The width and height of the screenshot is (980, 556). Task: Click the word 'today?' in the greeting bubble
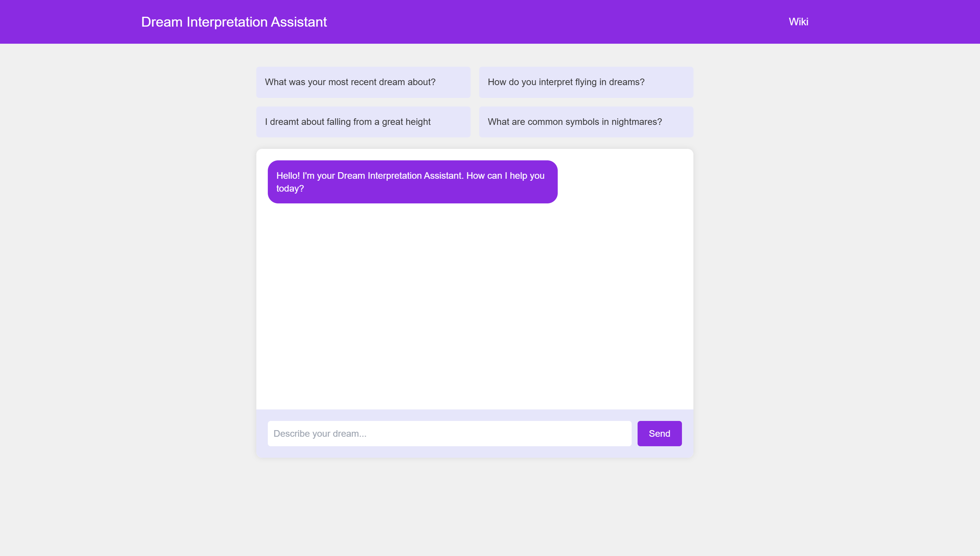(x=290, y=189)
